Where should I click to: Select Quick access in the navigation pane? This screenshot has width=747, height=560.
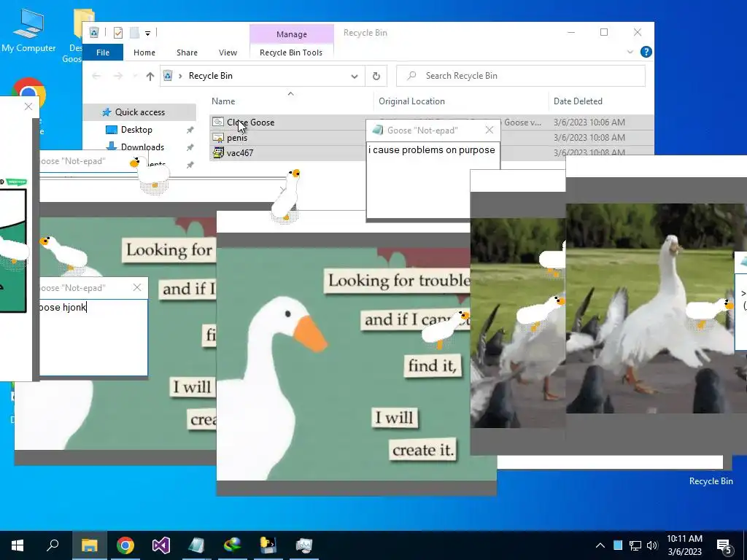click(139, 112)
